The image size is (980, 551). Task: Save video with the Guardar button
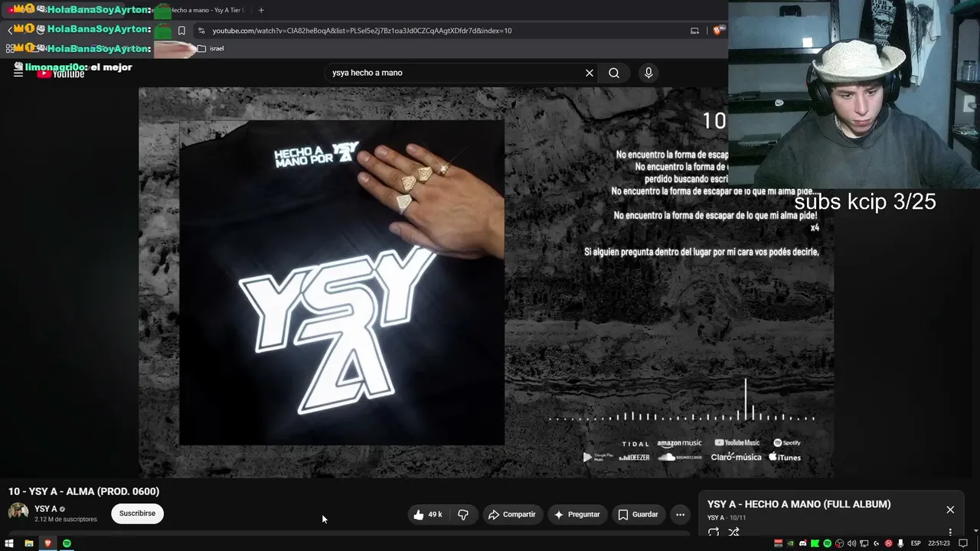point(639,515)
